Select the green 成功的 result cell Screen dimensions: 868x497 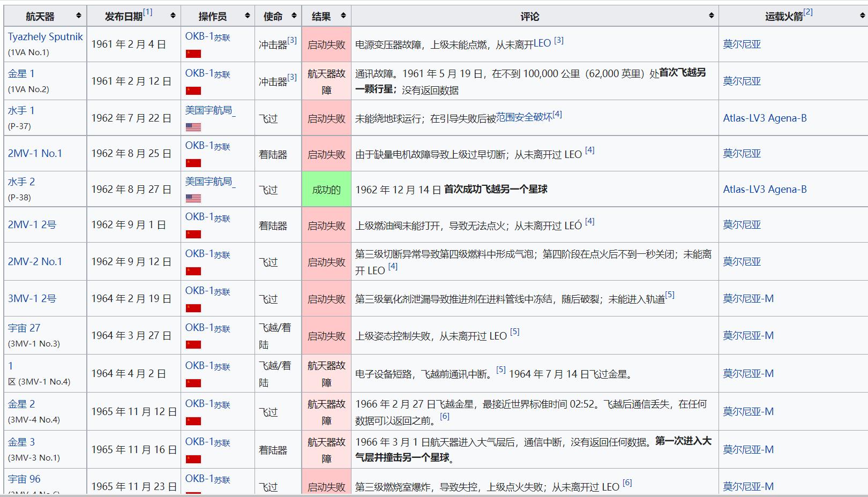[x=326, y=189]
